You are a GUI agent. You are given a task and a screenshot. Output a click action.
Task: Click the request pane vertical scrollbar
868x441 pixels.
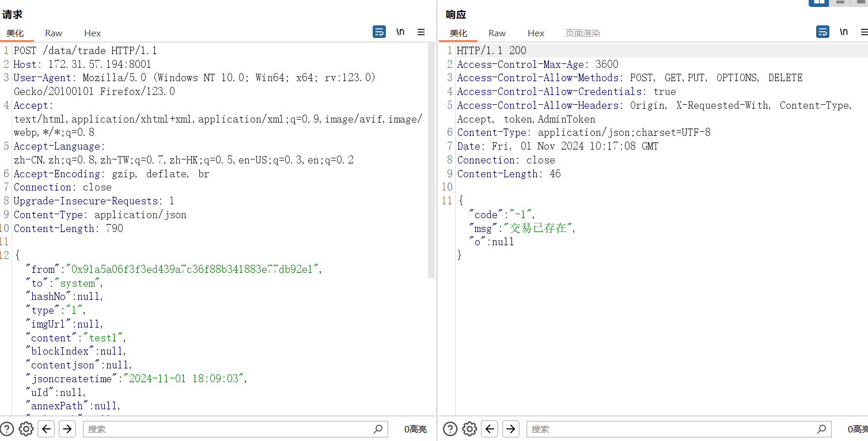tap(431, 161)
